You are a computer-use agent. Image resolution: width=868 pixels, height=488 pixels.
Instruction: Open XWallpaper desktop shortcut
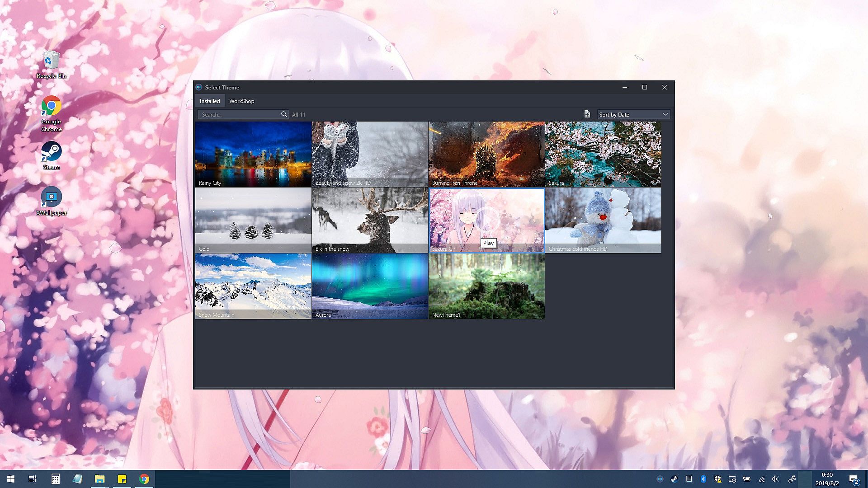click(51, 201)
